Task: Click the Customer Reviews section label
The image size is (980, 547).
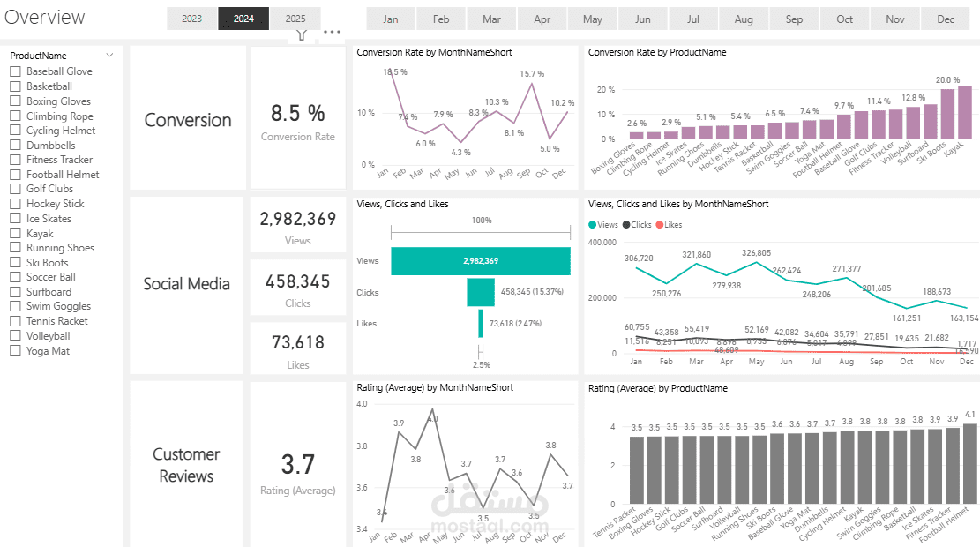Action: (x=186, y=465)
